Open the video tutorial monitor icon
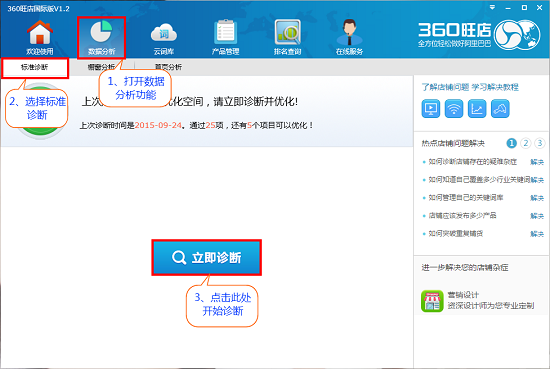550x369 pixels. pos(430,109)
